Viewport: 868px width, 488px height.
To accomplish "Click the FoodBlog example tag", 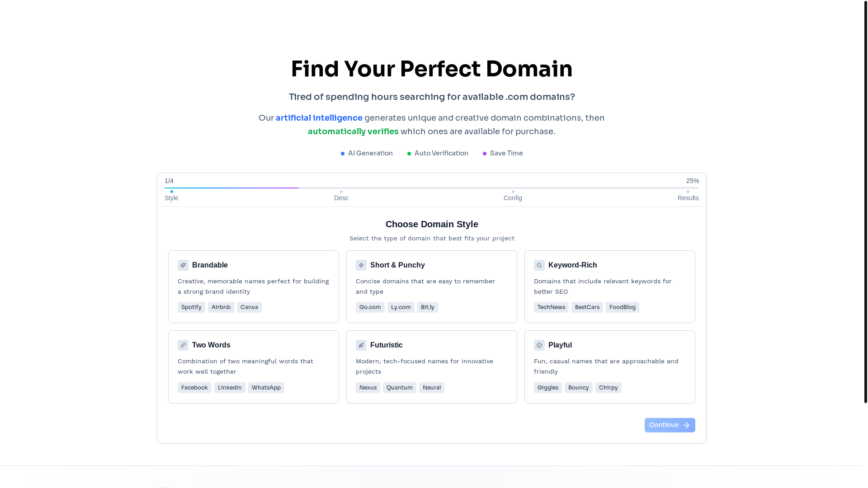I will pos(623,307).
